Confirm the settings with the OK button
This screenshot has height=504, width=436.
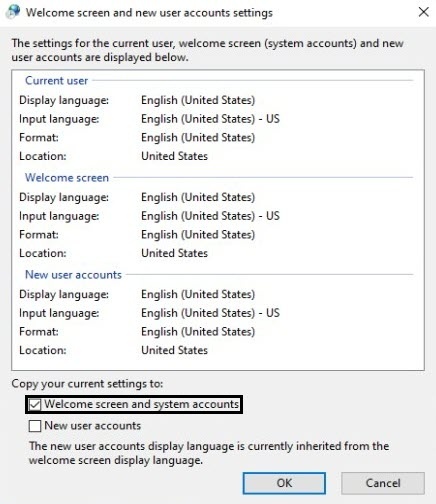pyautogui.click(x=284, y=483)
